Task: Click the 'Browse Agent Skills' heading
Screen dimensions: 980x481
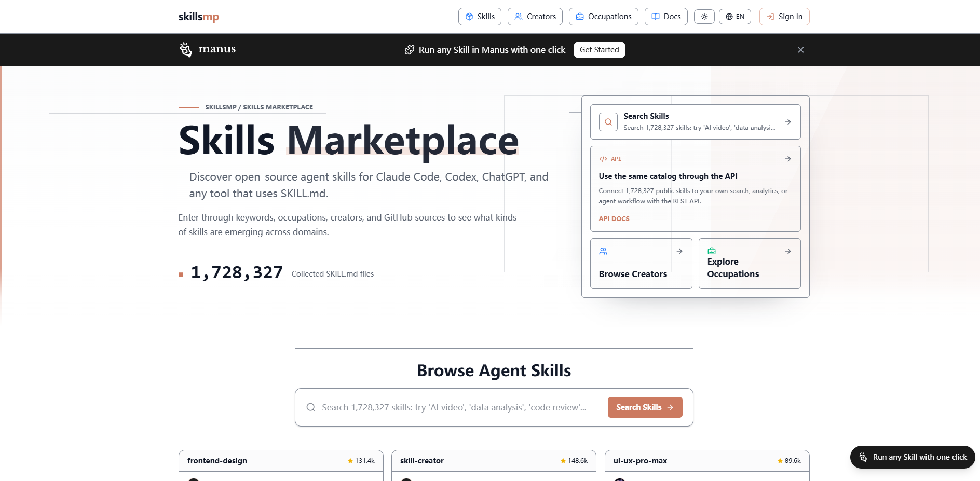Action: 494,370
